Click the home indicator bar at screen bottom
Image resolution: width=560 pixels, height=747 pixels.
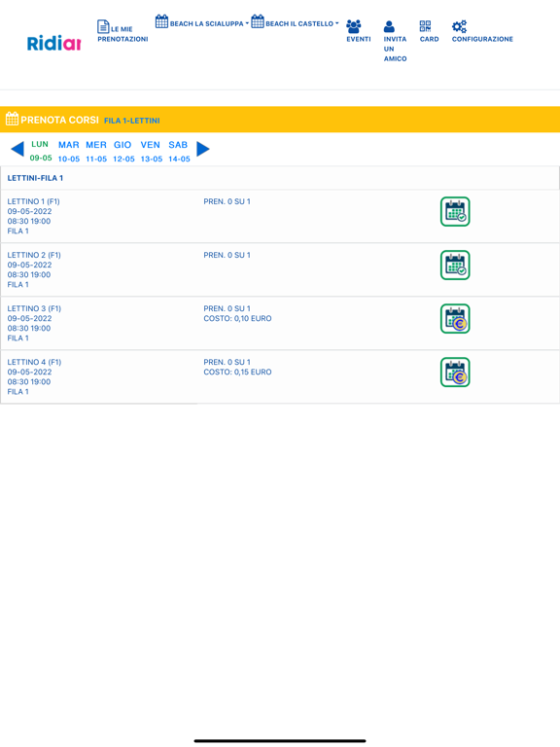[280, 741]
